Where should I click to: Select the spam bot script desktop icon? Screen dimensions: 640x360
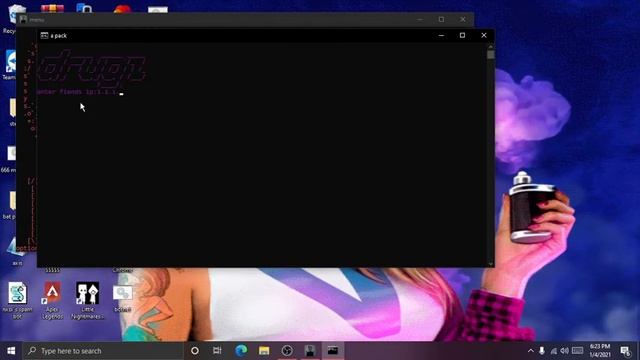[x=18, y=301]
